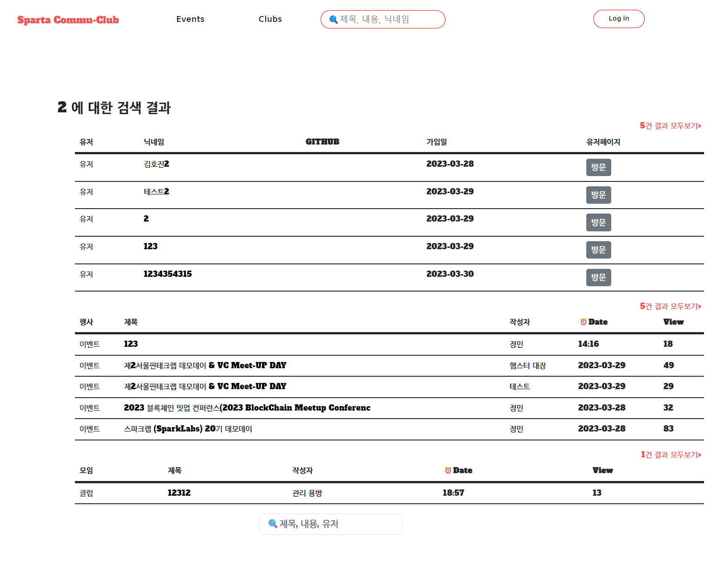Click the bottom search input field

[x=331, y=524]
